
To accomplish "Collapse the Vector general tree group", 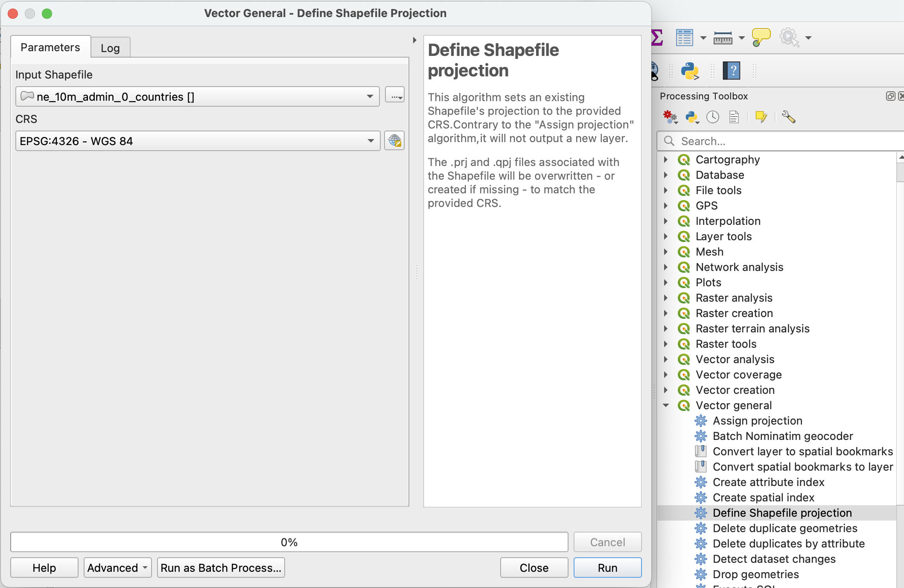I will point(666,405).
